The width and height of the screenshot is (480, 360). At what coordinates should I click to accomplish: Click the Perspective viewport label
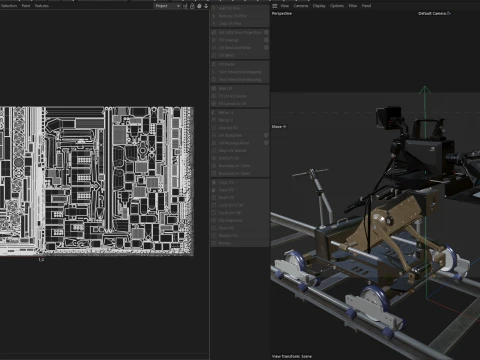[x=282, y=13]
